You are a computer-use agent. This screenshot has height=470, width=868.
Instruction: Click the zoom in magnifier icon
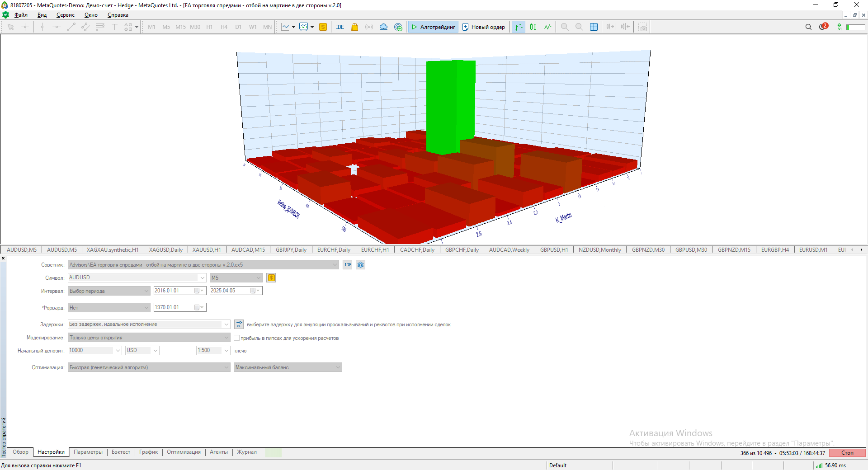565,27
